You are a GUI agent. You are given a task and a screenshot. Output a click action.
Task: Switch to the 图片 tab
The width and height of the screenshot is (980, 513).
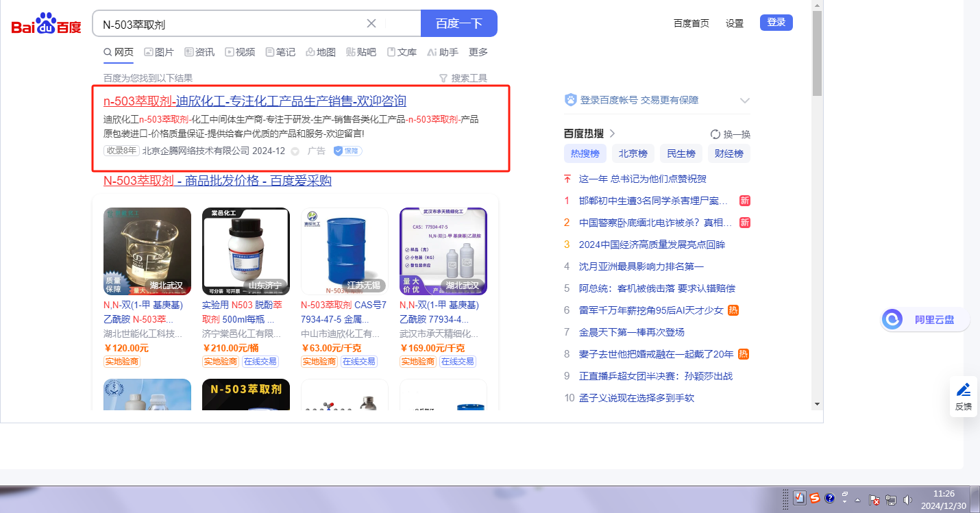pyautogui.click(x=159, y=52)
